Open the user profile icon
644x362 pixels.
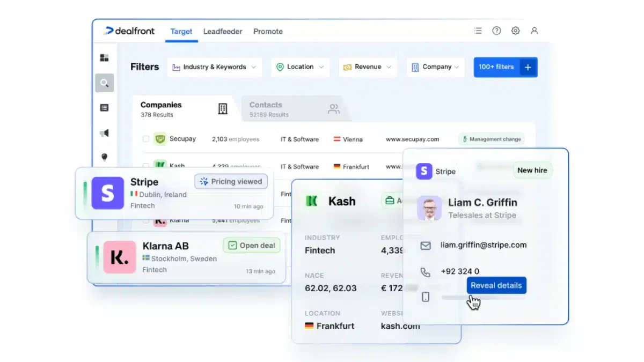(534, 31)
